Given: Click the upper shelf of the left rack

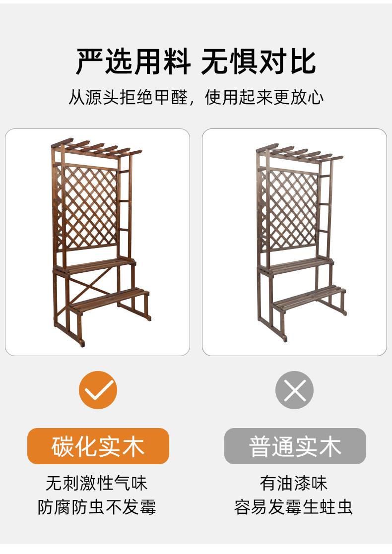Looking at the screenshot, I should pos(94,266).
